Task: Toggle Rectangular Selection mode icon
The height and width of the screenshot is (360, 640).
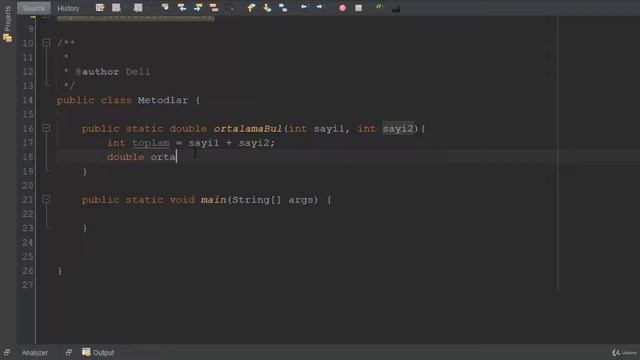Action: (x=230, y=8)
